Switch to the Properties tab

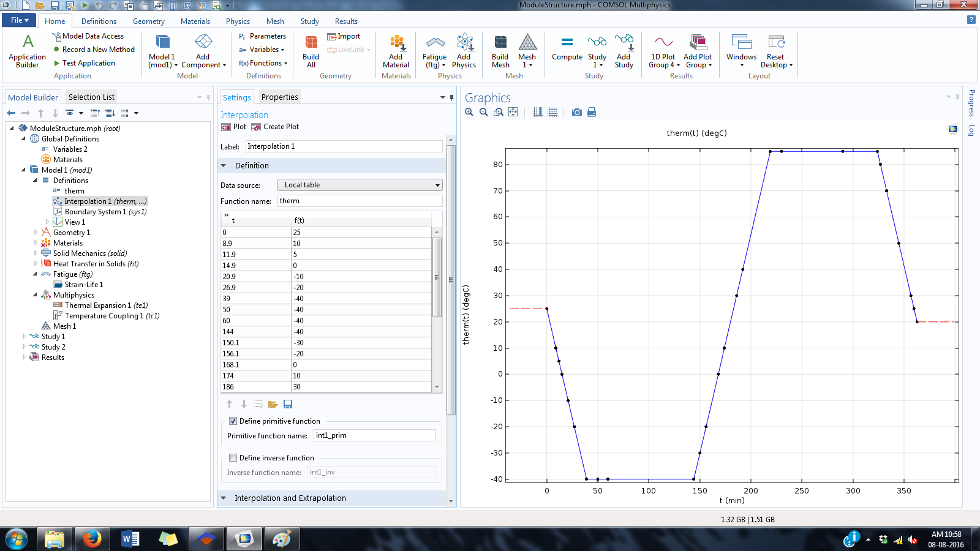point(279,97)
